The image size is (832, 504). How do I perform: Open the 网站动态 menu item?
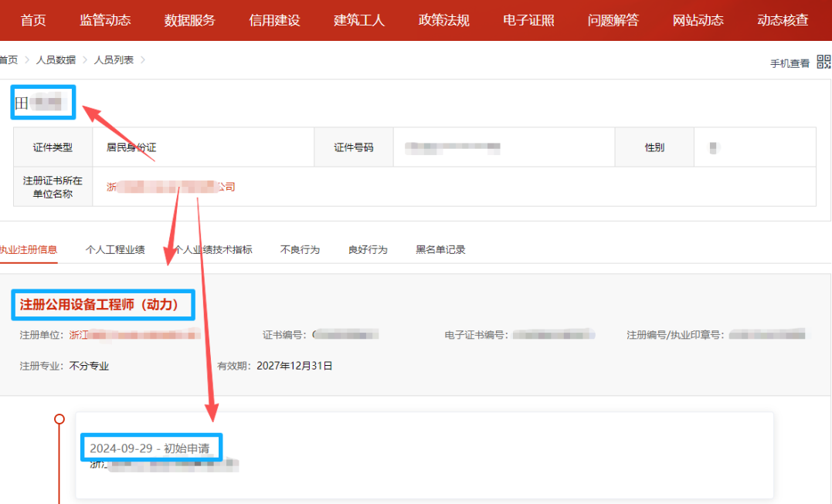698,20
